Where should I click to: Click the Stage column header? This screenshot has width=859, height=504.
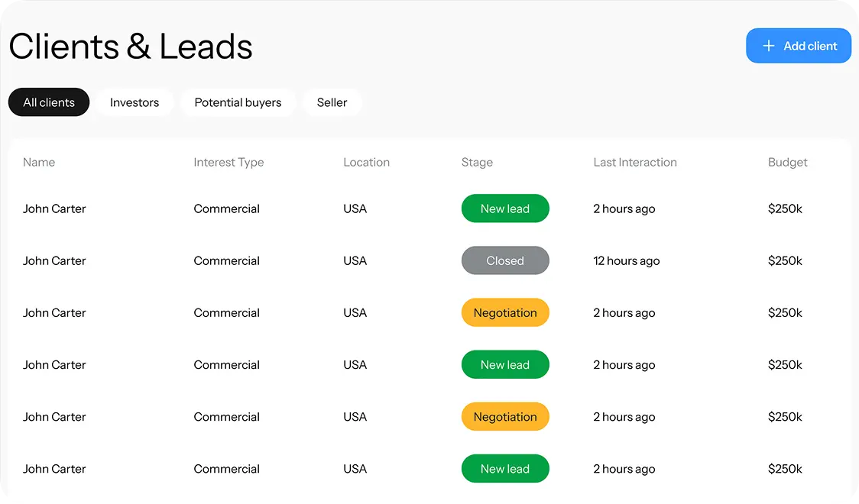(477, 162)
